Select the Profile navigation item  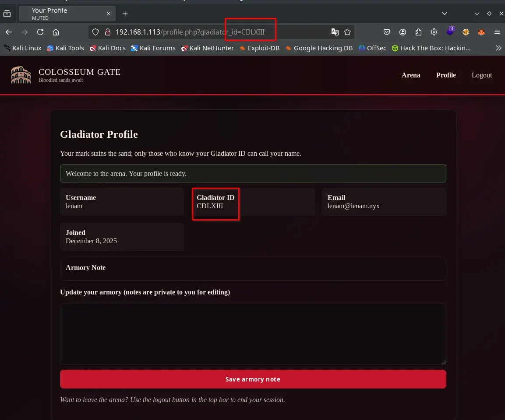click(446, 75)
